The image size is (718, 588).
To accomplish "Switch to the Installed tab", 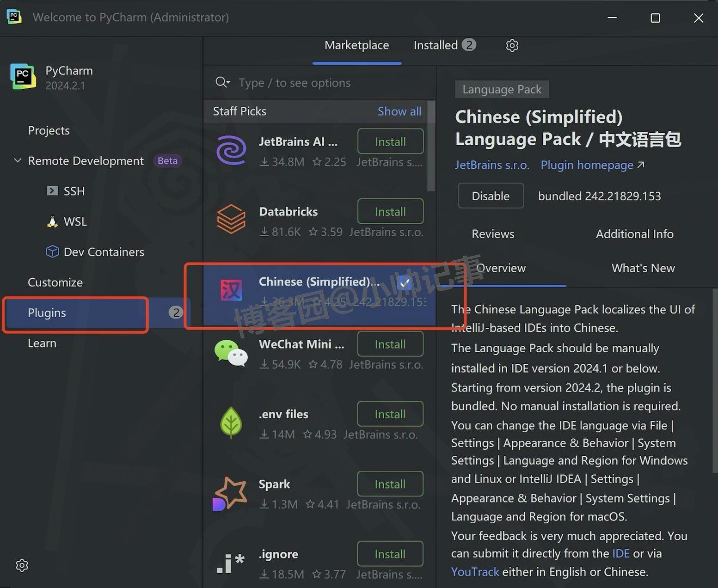I will [x=435, y=45].
